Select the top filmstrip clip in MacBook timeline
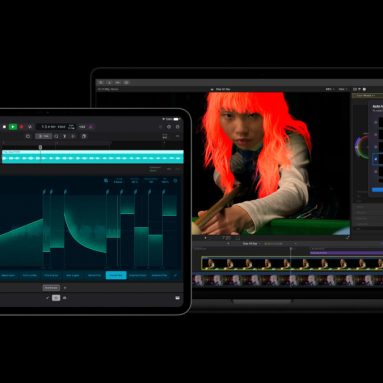The height and width of the screenshot is (383, 383). (x=292, y=263)
